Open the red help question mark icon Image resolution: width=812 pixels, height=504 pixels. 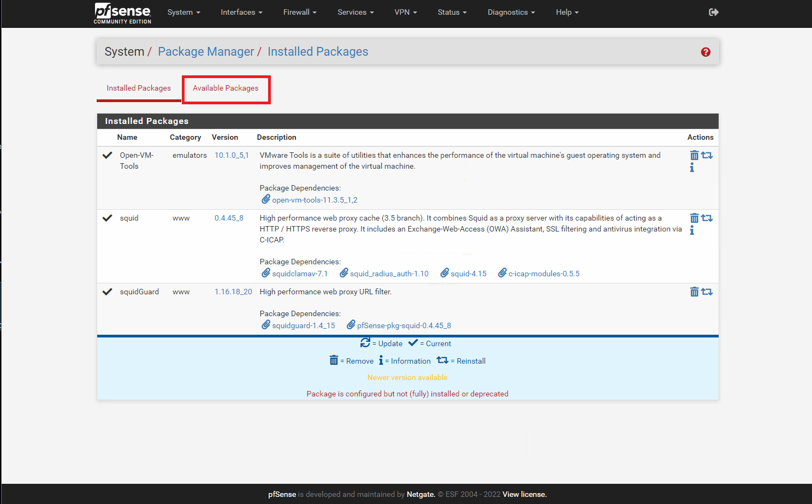706,52
